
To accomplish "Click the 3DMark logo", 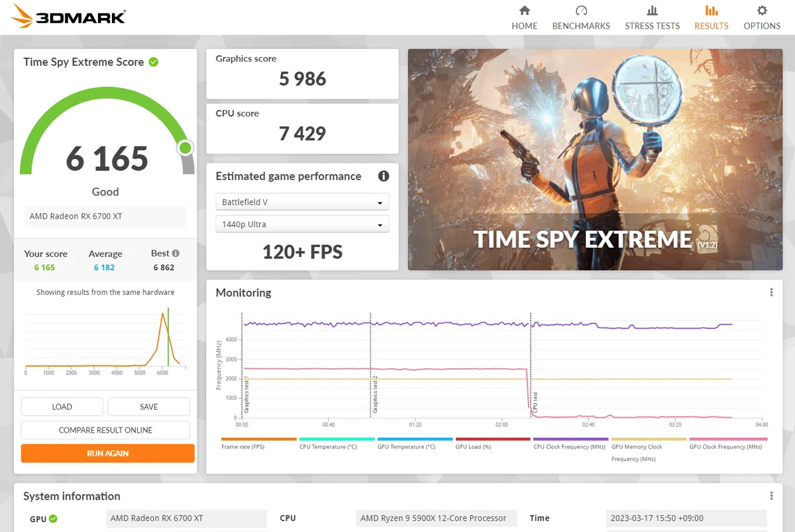I will point(68,17).
